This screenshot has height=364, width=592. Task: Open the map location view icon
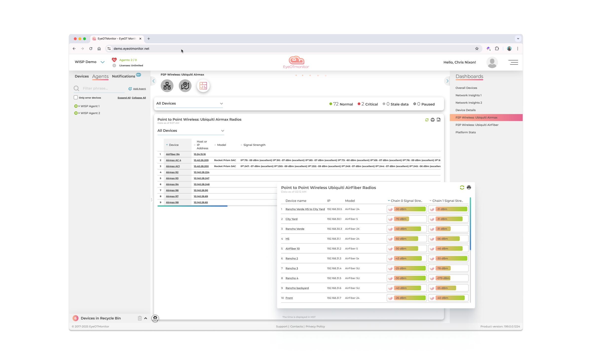[185, 86]
